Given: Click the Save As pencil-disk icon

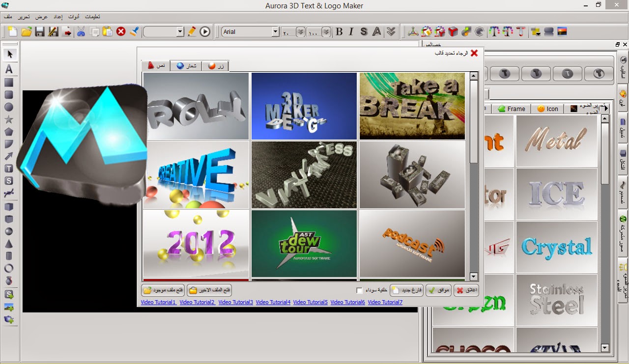Looking at the screenshot, I should [53, 31].
